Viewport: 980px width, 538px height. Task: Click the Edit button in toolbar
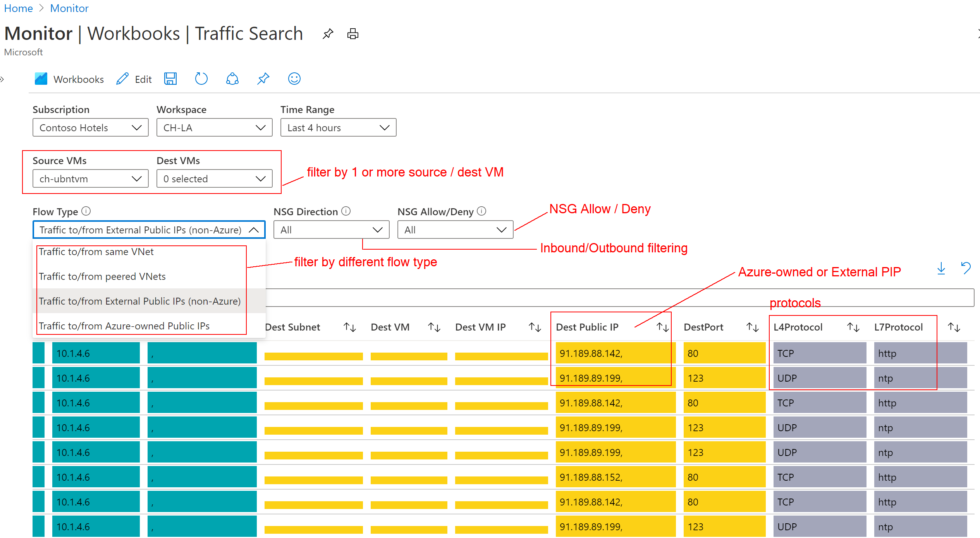tap(134, 79)
